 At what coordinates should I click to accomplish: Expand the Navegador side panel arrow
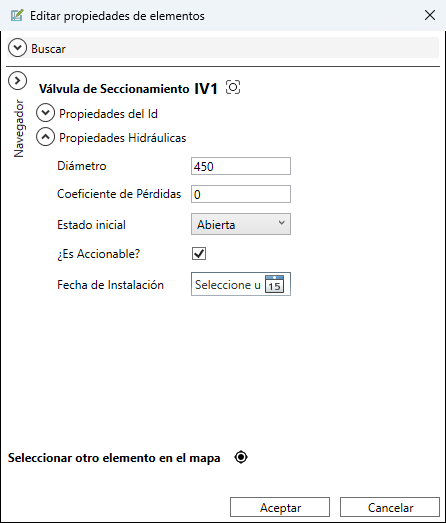(x=17, y=81)
